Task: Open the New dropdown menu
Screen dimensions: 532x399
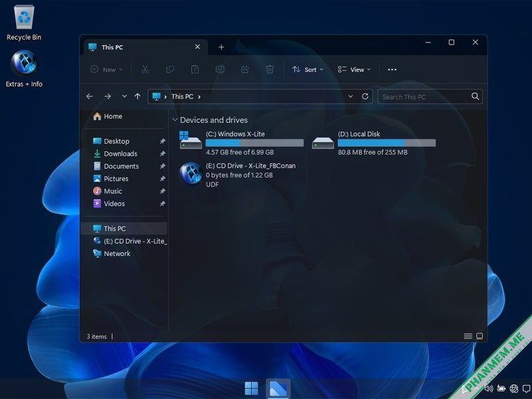Action: click(107, 69)
